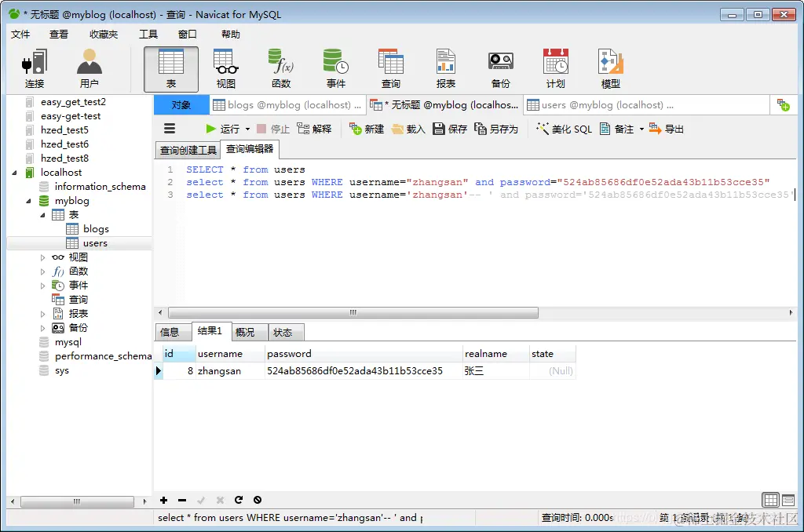Refresh the result grid
Screen dimensions: 804x532
tap(239, 500)
